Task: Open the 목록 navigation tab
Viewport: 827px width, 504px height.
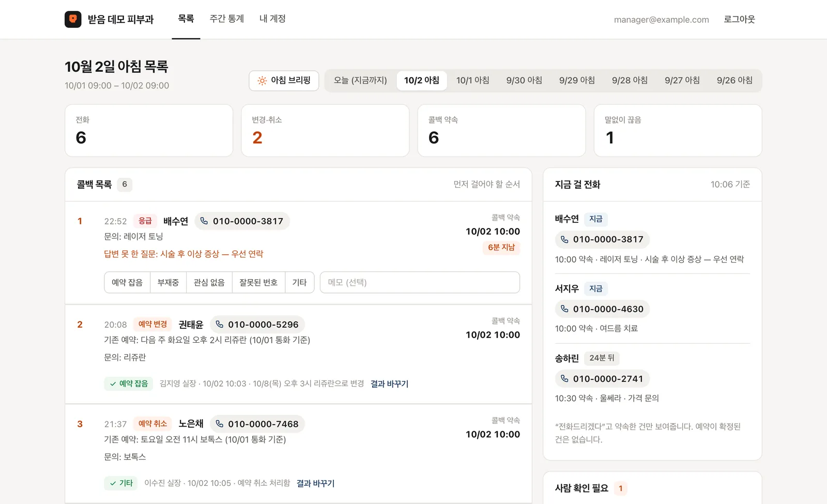Action: point(186,19)
